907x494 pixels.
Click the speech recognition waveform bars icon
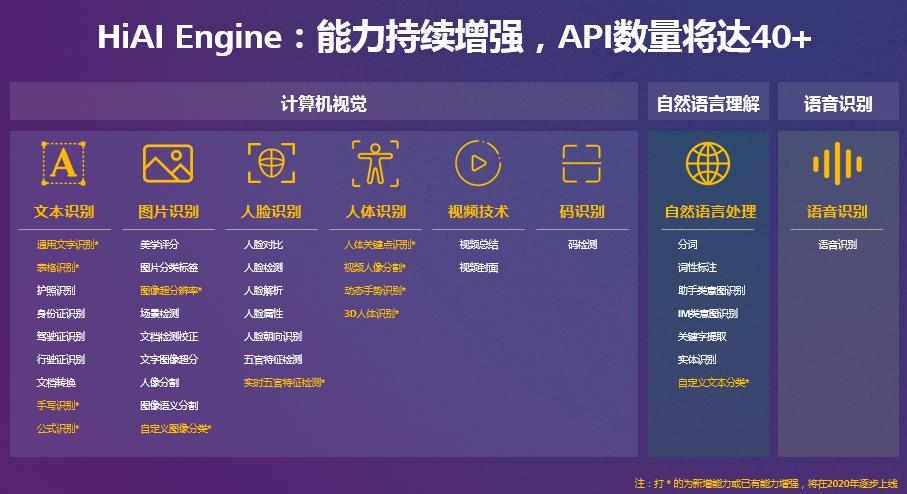click(837, 164)
